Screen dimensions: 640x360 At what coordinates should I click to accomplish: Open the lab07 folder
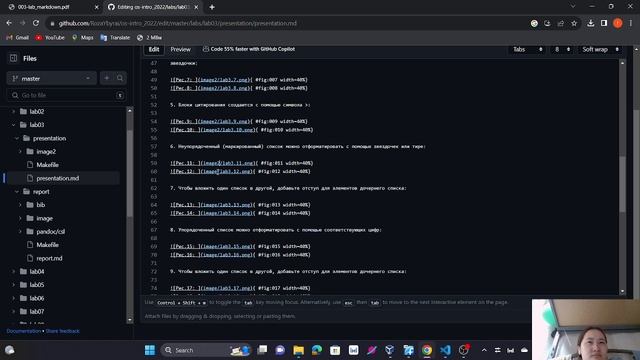pos(36,311)
